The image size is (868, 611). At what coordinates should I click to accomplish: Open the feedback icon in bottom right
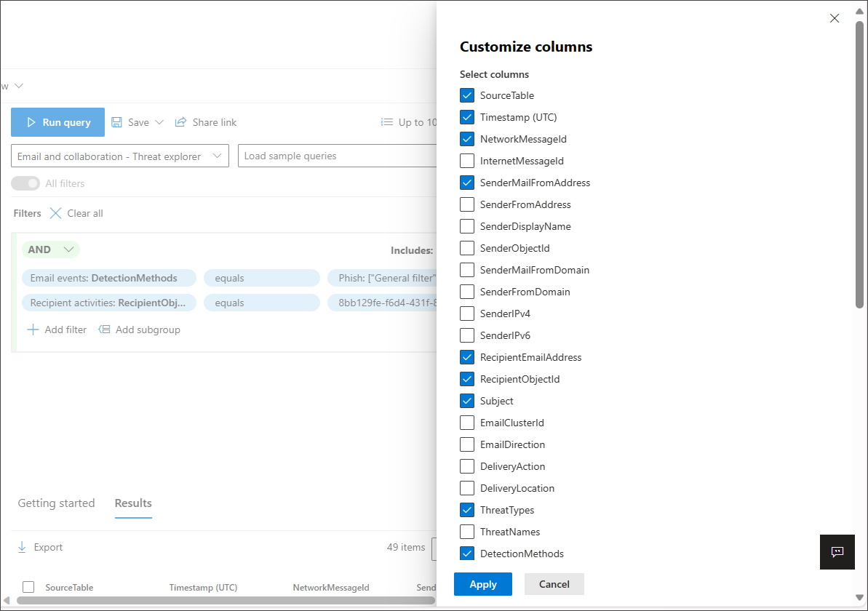pyautogui.click(x=837, y=552)
